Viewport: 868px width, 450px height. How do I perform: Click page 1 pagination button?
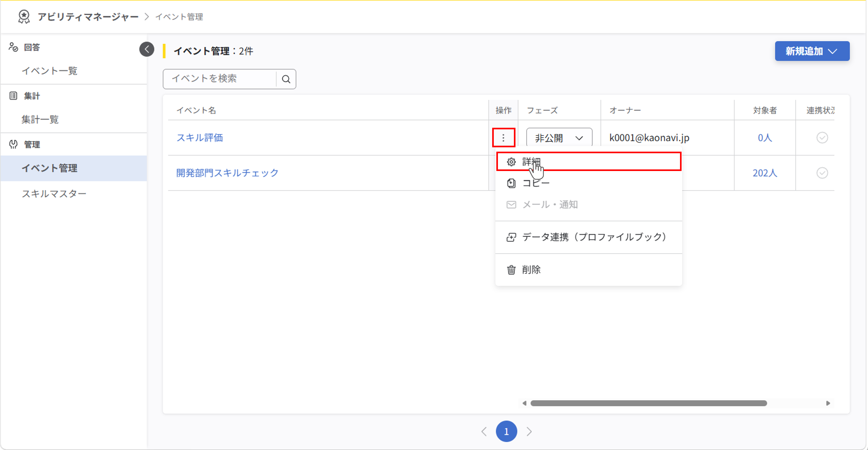pyautogui.click(x=506, y=431)
